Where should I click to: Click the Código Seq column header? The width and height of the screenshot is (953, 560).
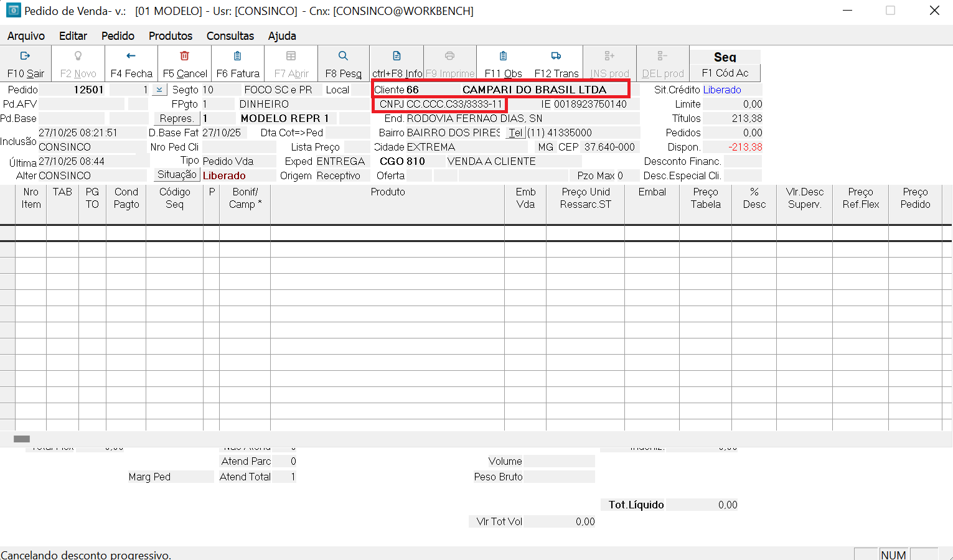point(175,204)
